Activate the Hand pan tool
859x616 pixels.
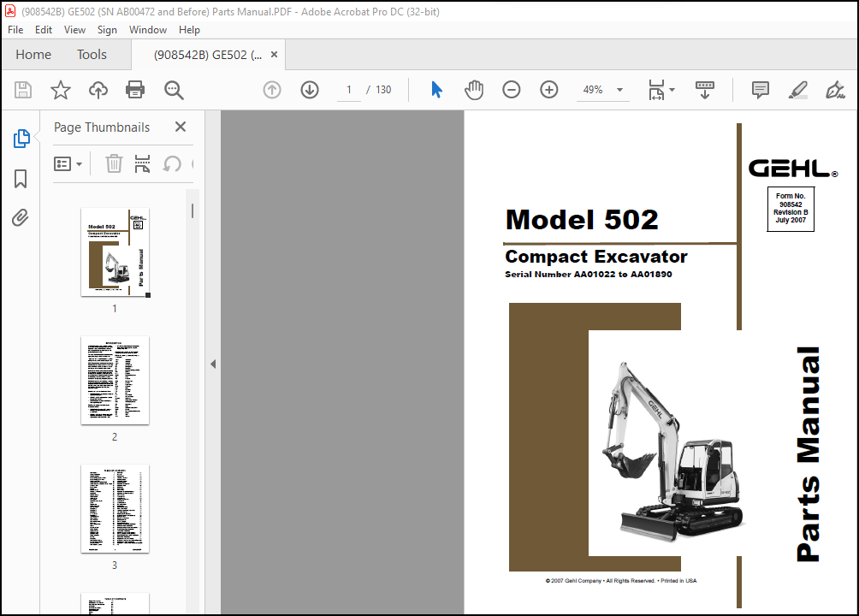pyautogui.click(x=474, y=90)
